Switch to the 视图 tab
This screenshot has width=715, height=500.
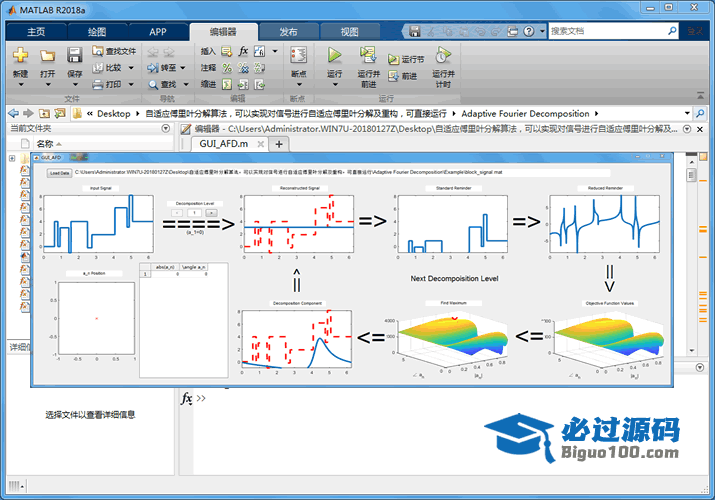349,32
